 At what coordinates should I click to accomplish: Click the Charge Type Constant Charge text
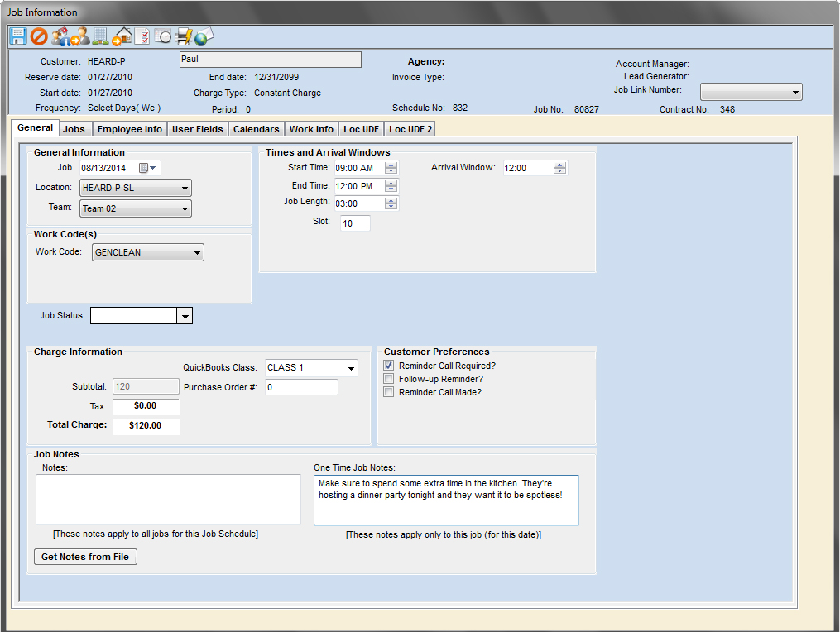coord(288,93)
